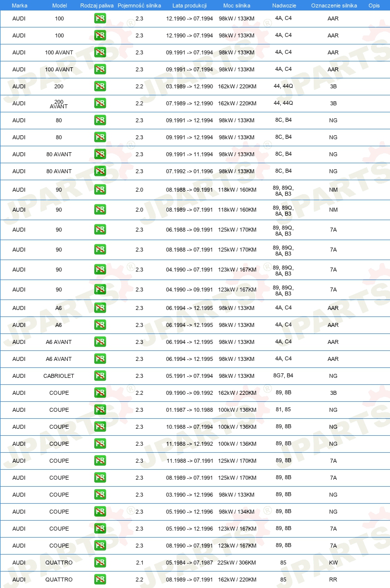The width and height of the screenshot is (390, 588).
Task: Click the '09.1990 -> 09.1992' production years cell
Action: point(190,393)
